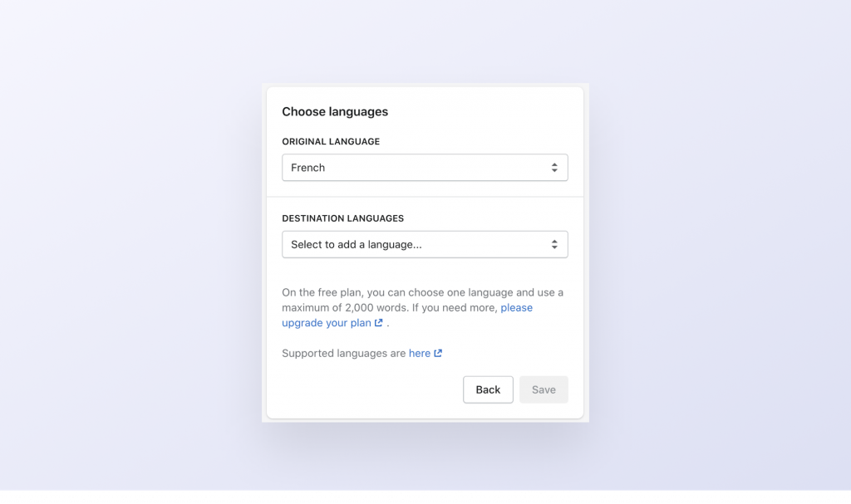Click the 'French' text in the original language field
Viewport: 851px width, 504px height.
click(308, 168)
